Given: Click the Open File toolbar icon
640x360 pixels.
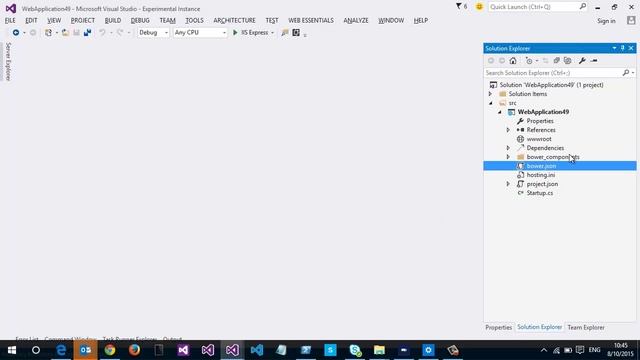Looking at the screenshot, I should click(x=65, y=33).
